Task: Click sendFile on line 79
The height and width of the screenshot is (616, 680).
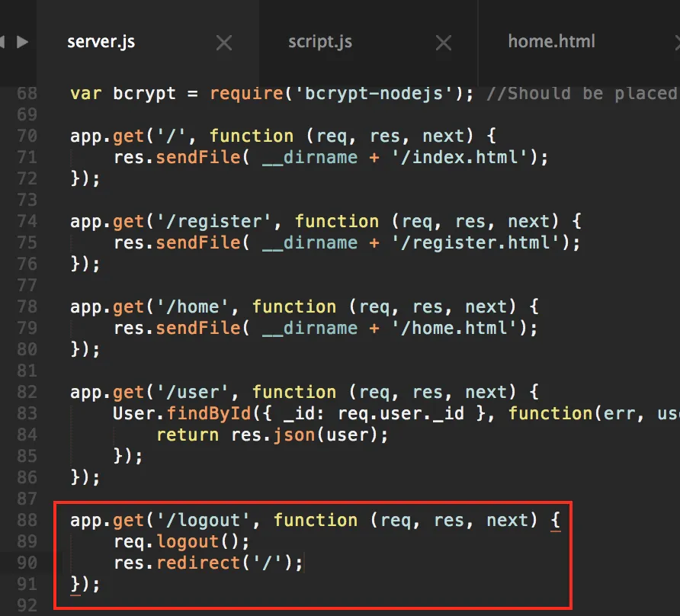Action: coord(198,329)
